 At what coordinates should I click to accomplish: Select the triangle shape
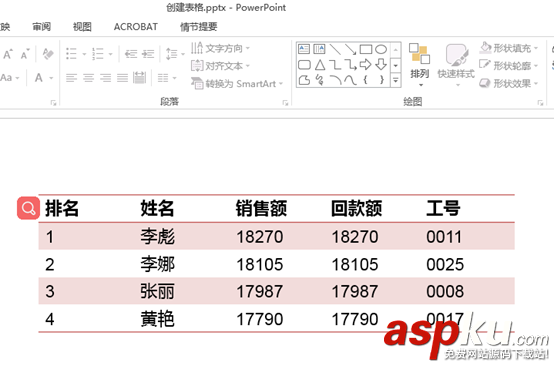point(320,65)
